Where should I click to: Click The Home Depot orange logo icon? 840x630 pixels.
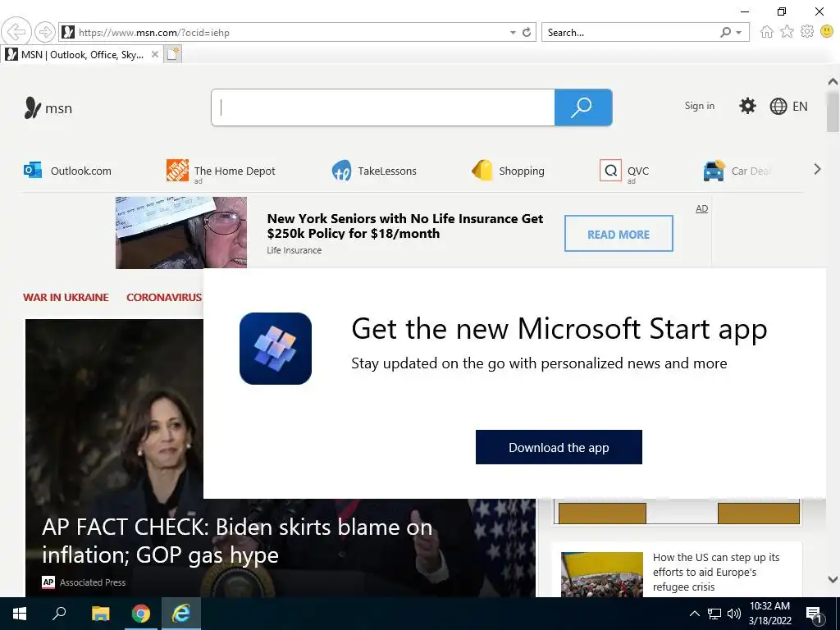point(177,171)
